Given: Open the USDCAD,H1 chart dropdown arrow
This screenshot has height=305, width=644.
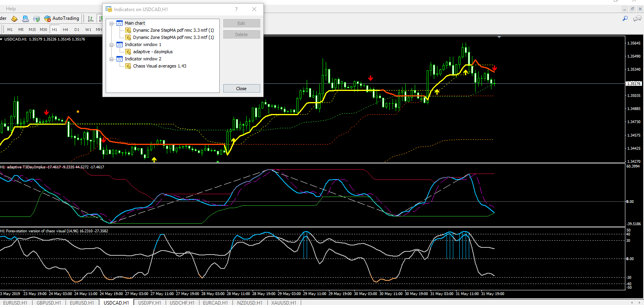Looking at the screenshot, I should (2, 39).
